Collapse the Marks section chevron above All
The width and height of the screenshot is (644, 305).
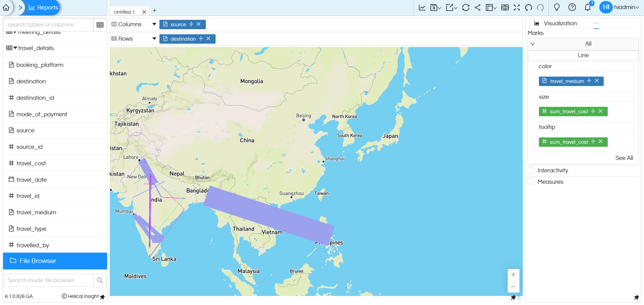coord(533,44)
